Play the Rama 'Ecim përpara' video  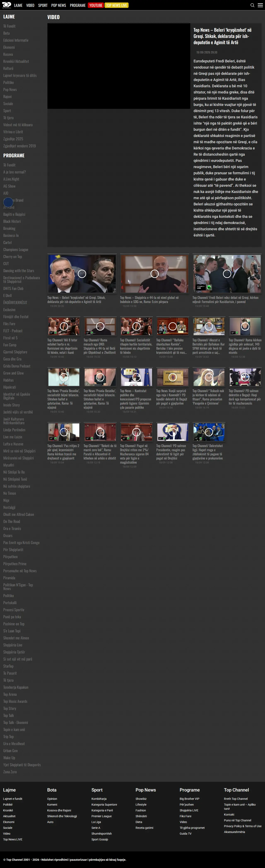(155, 274)
